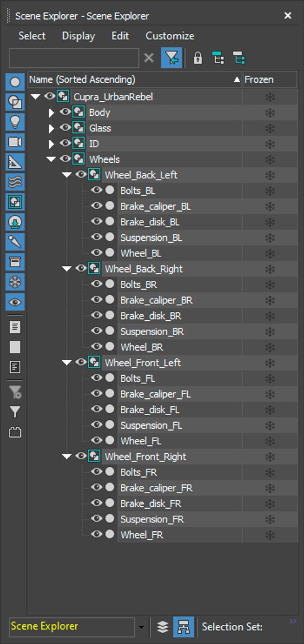This screenshot has height=644, width=304.
Task: Toggle Display Geometry filter icon
Action: [x=15, y=82]
